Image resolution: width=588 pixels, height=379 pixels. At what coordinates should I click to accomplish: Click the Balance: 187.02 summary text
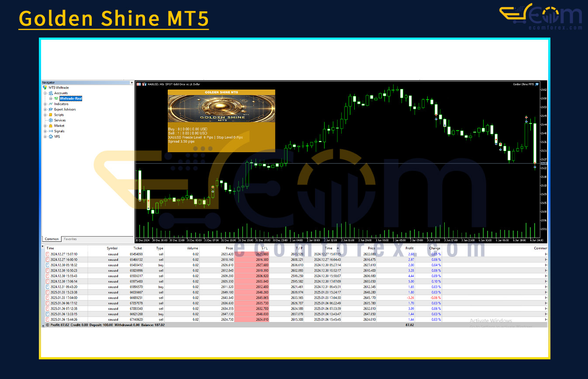click(153, 325)
